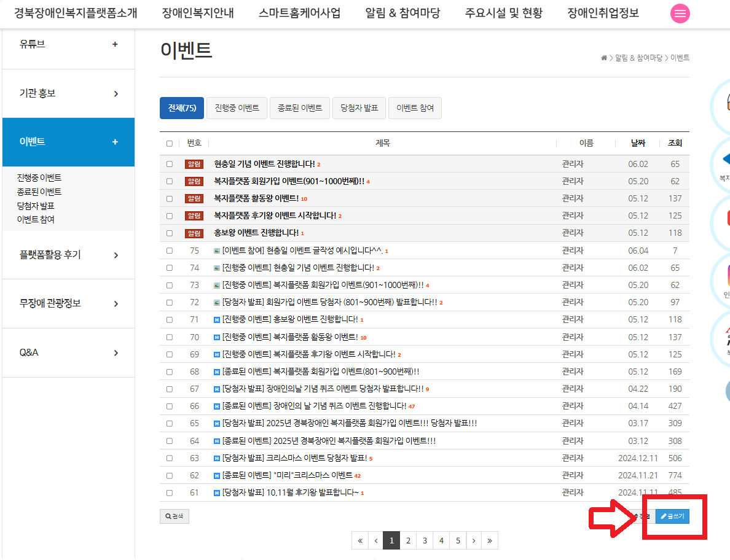730x560 pixels.
Task: Open sidebar sub-link 당첨자 발표
Action: (36, 206)
